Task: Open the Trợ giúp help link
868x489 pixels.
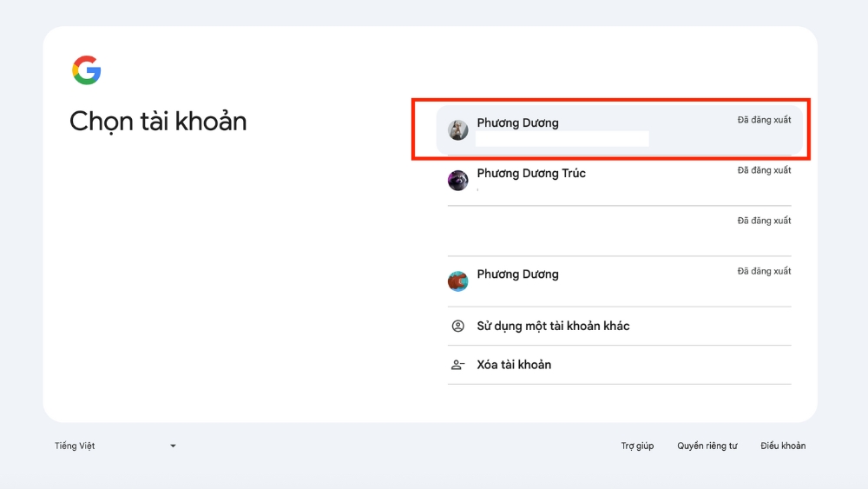Action: pos(637,446)
